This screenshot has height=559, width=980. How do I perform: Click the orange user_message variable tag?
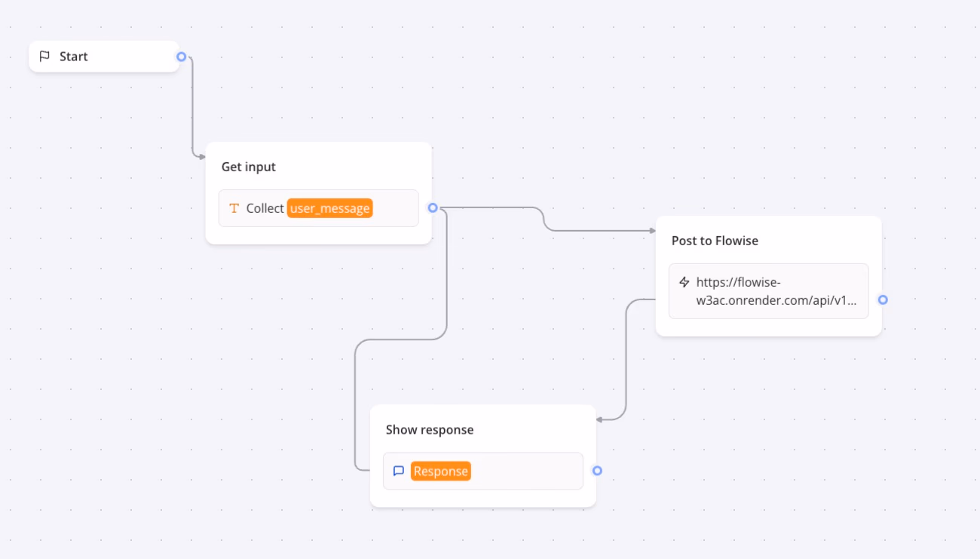click(330, 208)
